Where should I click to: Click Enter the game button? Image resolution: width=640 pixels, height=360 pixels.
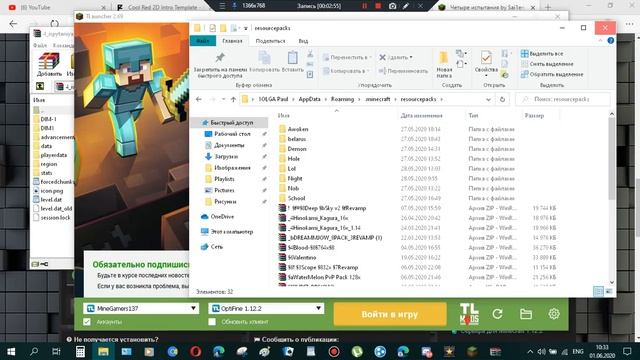[390, 314]
